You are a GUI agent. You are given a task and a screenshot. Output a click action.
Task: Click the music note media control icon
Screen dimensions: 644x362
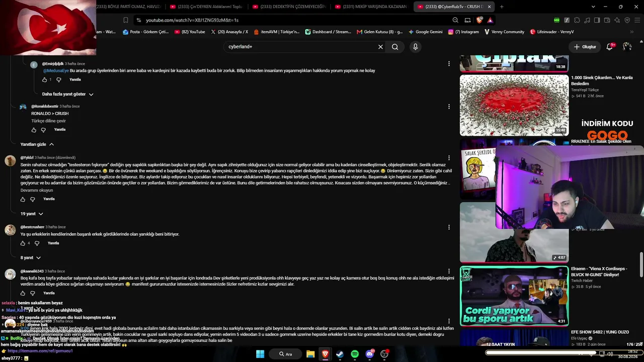pyautogui.click(x=587, y=20)
